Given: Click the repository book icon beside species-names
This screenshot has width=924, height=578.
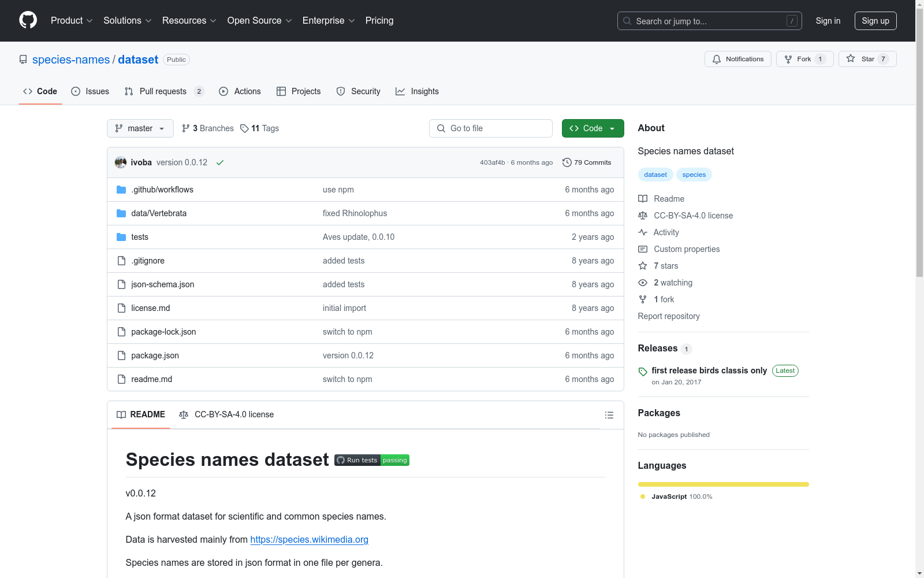Looking at the screenshot, I should point(23,60).
